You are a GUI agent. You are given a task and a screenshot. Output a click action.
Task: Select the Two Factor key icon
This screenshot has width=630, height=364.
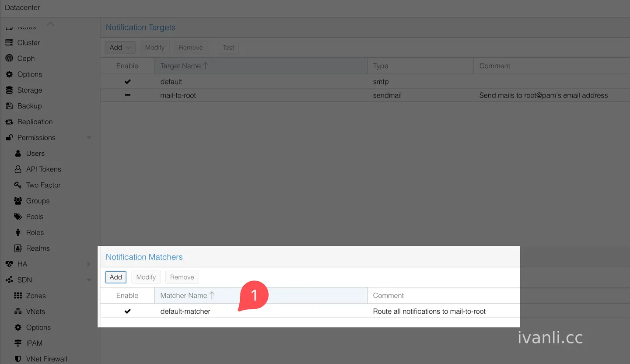[18, 185]
